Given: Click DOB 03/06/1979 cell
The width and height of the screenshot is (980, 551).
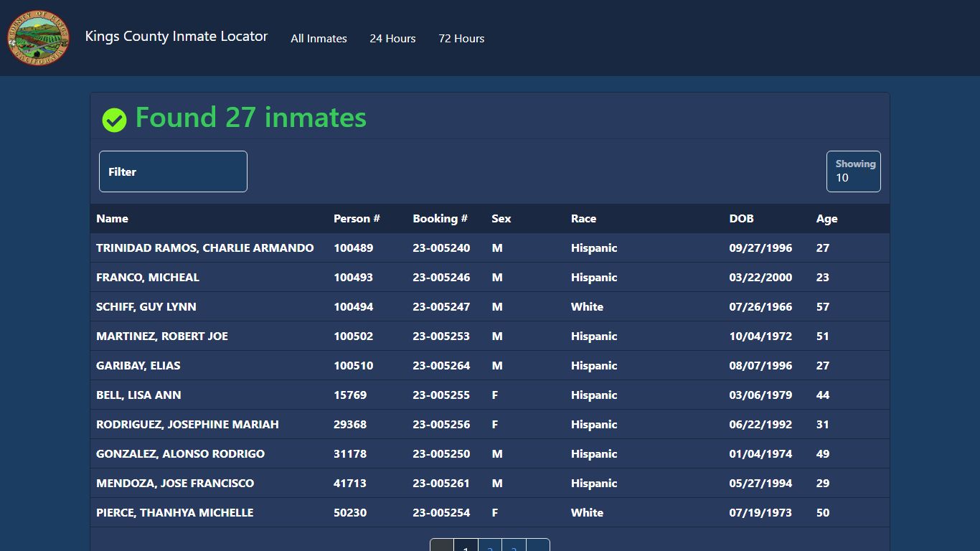Looking at the screenshot, I should coord(760,395).
